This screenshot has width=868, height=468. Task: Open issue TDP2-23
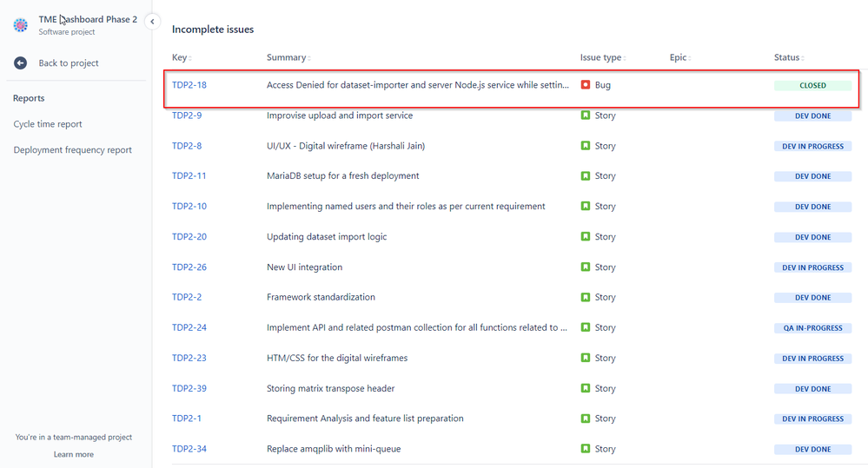tap(189, 358)
